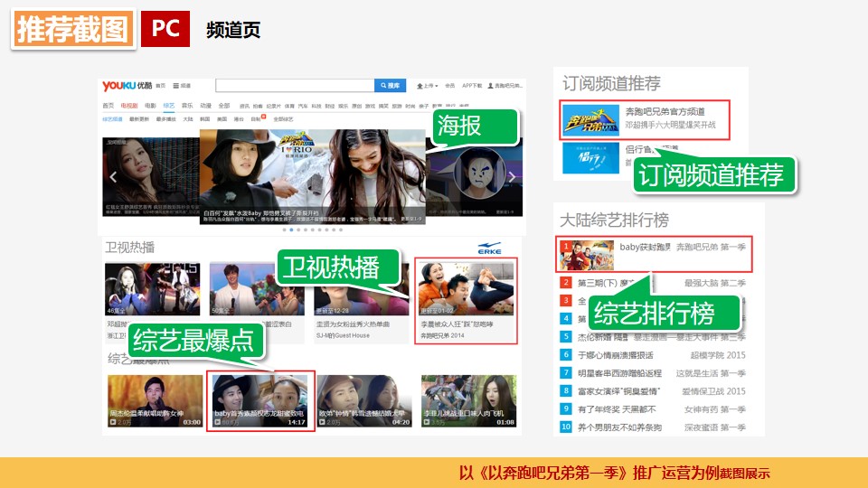
Task: Open the 46集全 show thumbnail
Action: coord(152,289)
